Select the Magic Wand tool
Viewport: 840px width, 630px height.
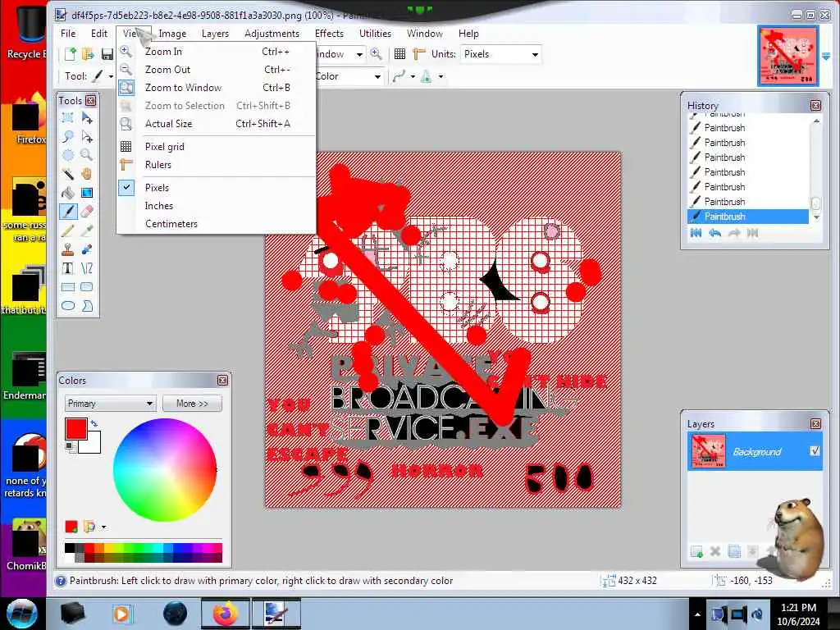point(68,174)
